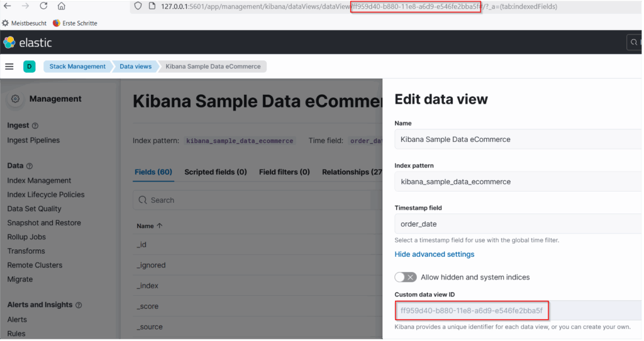
Task: Collapse with Hide advanced settings
Action: pyautogui.click(x=434, y=254)
